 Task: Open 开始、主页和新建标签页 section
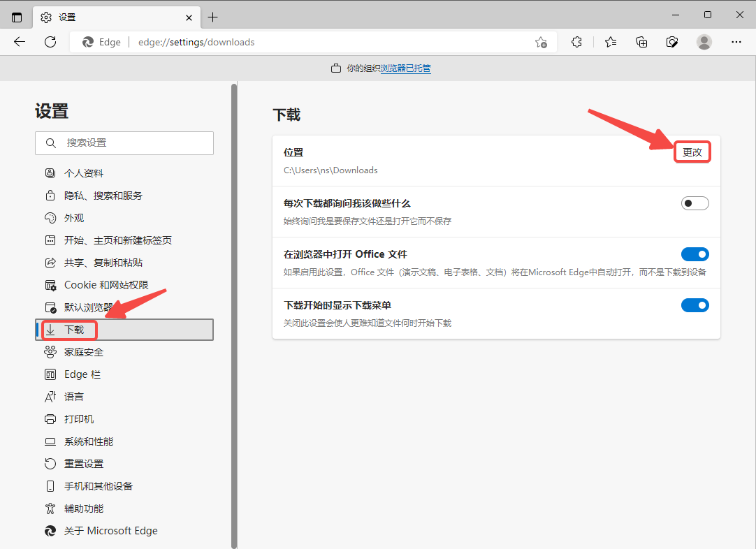(x=124, y=240)
